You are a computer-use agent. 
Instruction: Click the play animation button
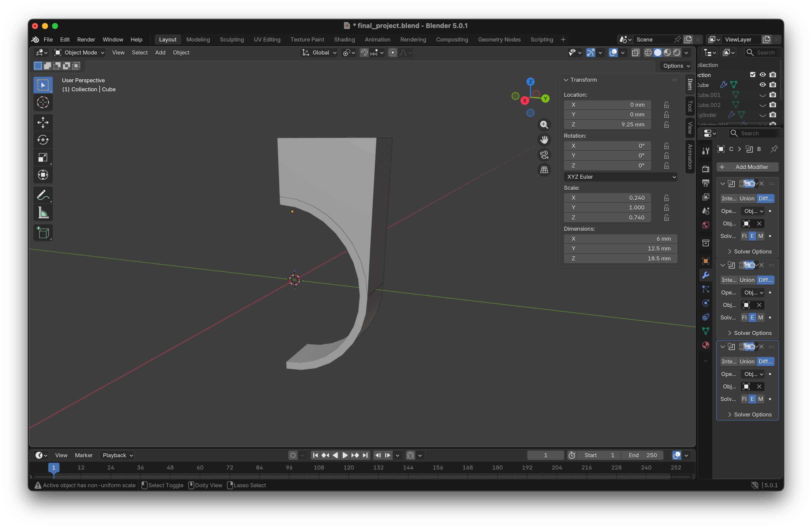point(345,455)
